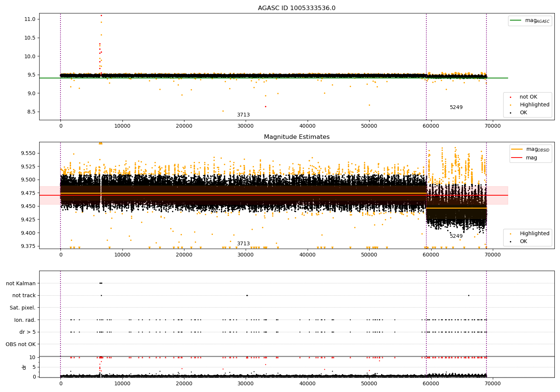
Task: Click Highlighted in the top plot legend
Action: [x=535, y=105]
